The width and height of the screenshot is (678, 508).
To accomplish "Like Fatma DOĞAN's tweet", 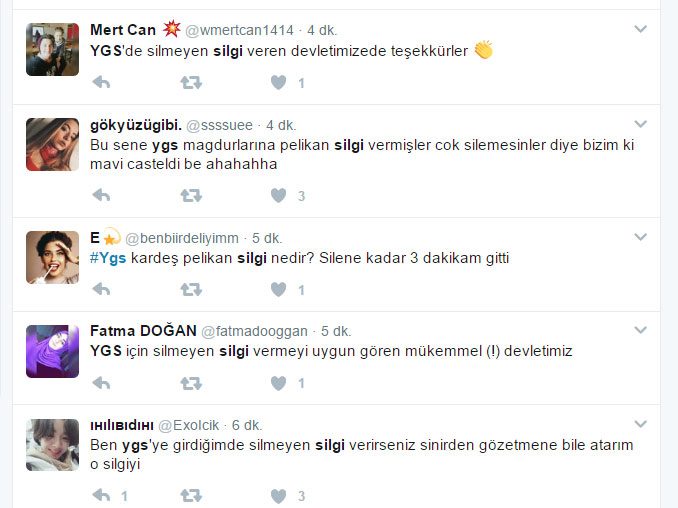I will click(278, 383).
